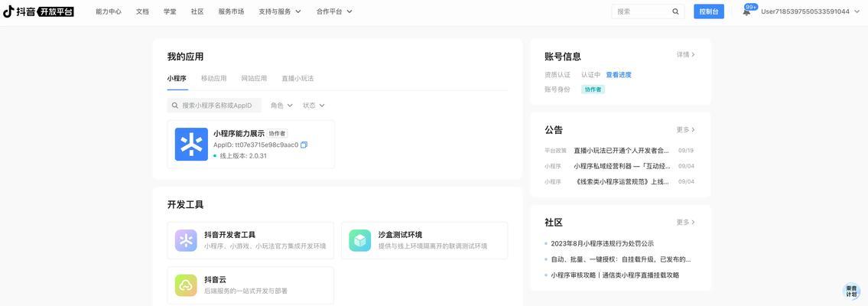Viewport: 868px width, 306px height.
Task: Open post 2023年8月小程序违规行为处罚公示
Action: [x=603, y=243]
